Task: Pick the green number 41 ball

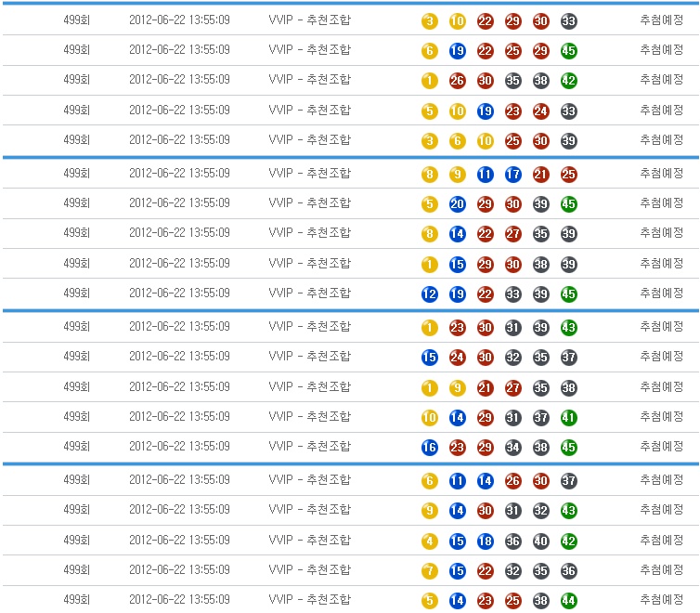Action: click(x=568, y=418)
